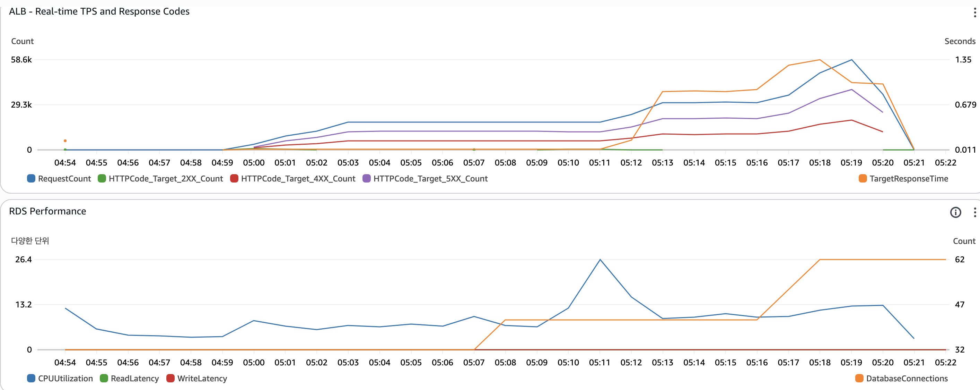Click the RDS Performance widget title
Viewport: 980px width, 390px height.
[x=47, y=211]
